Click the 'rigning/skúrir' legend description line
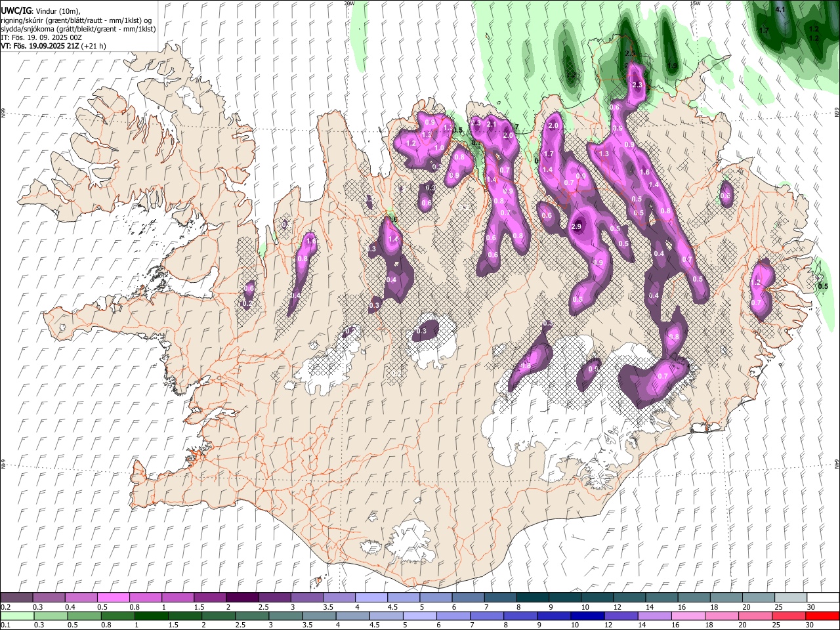Viewport: 840px width, 630px height. point(76,20)
